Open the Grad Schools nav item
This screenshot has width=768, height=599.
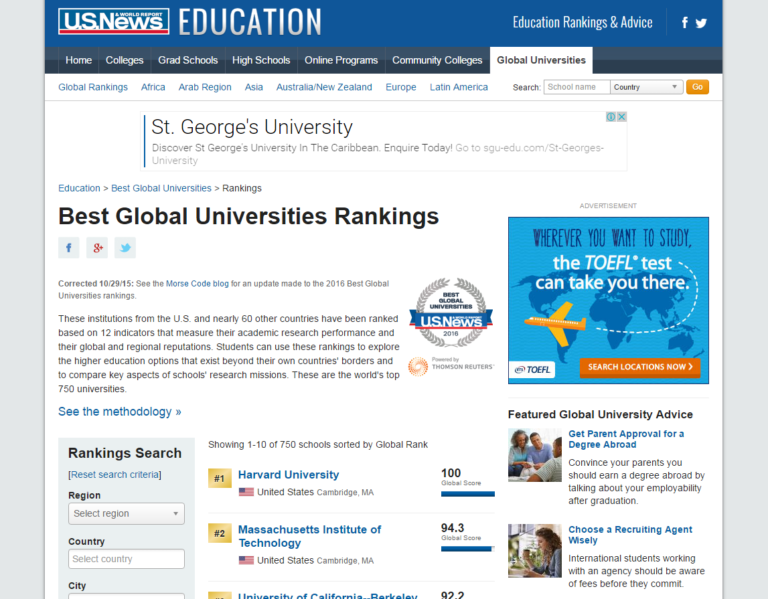point(188,60)
